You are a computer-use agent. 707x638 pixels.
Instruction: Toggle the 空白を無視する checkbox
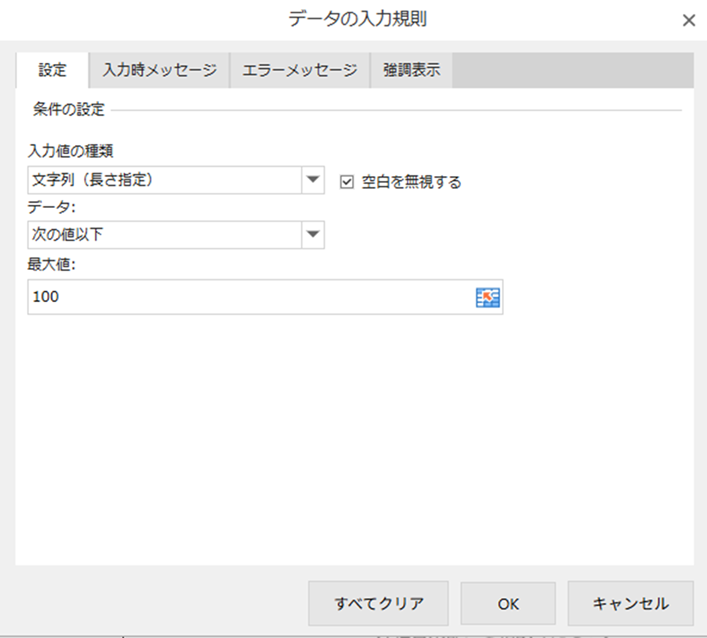[348, 181]
